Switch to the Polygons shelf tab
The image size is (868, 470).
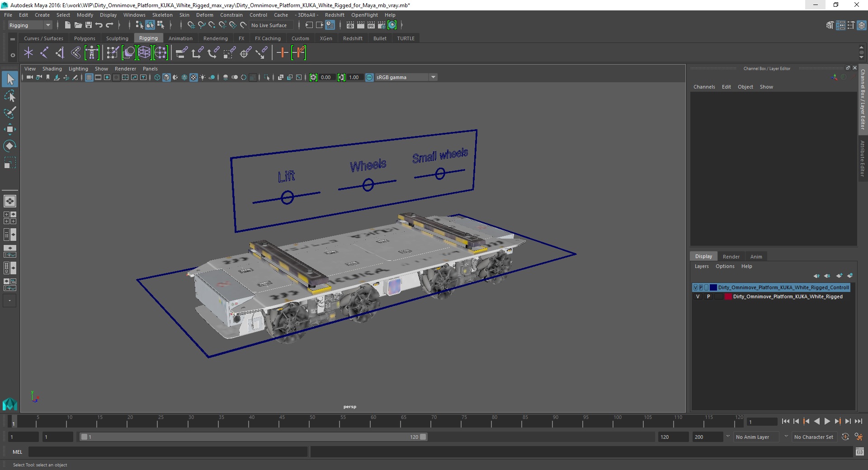pos(85,38)
